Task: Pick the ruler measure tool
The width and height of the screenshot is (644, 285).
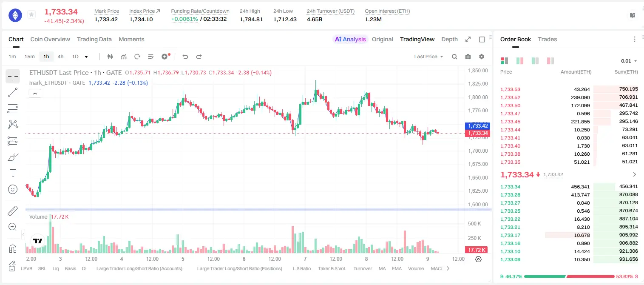Action: click(x=13, y=211)
